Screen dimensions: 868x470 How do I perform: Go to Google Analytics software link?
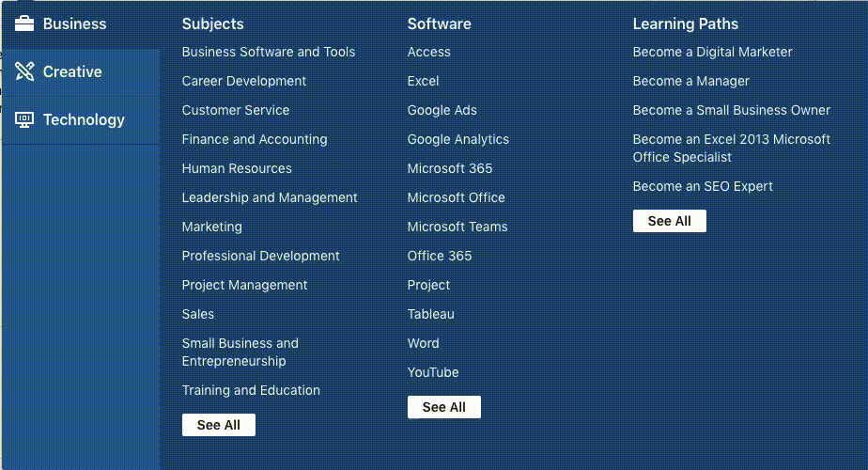point(458,139)
